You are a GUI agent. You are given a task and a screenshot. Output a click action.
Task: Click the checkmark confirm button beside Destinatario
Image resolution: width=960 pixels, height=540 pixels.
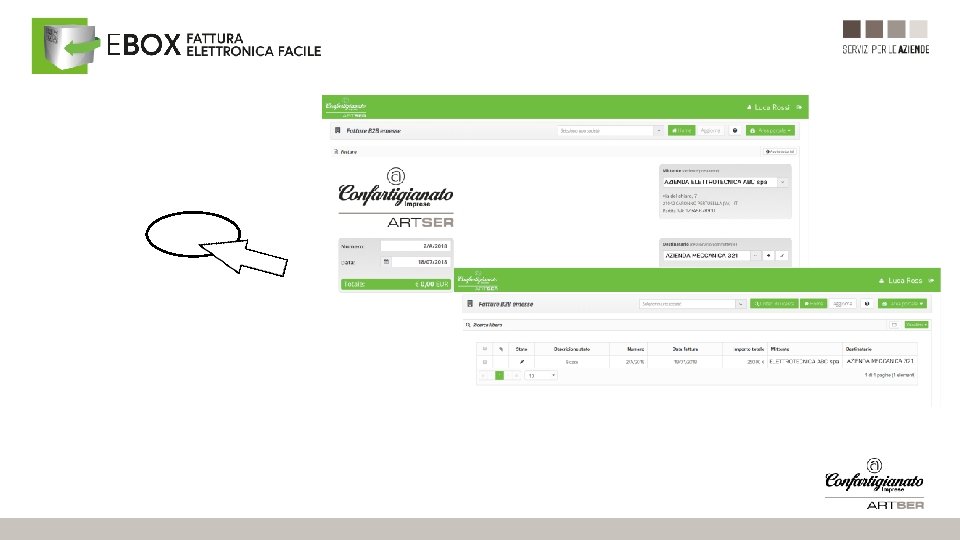(x=782, y=255)
